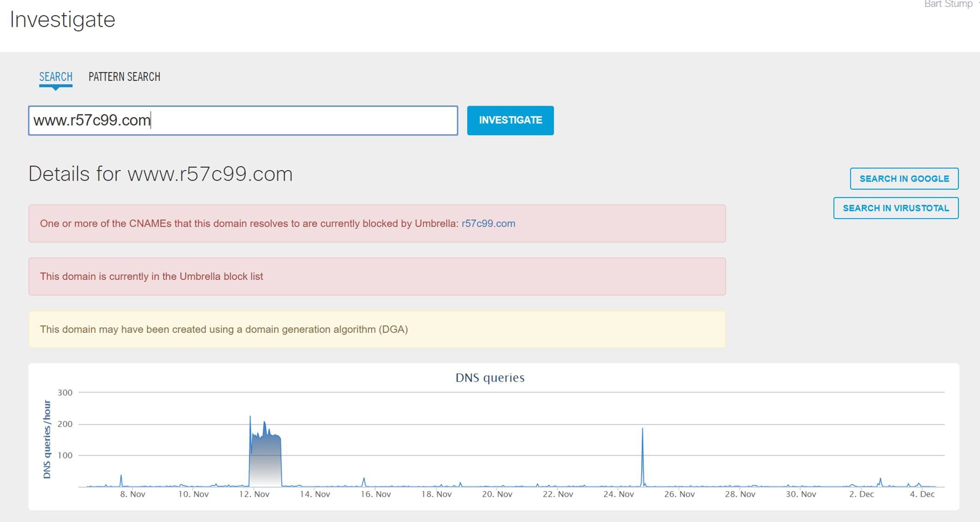Switch to the Pattern Search tab
The image size is (980, 522).
[124, 77]
